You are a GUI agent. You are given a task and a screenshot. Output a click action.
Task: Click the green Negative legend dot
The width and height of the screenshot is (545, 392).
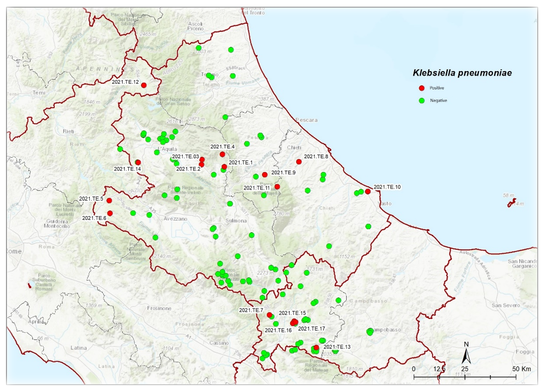pyautogui.click(x=421, y=100)
